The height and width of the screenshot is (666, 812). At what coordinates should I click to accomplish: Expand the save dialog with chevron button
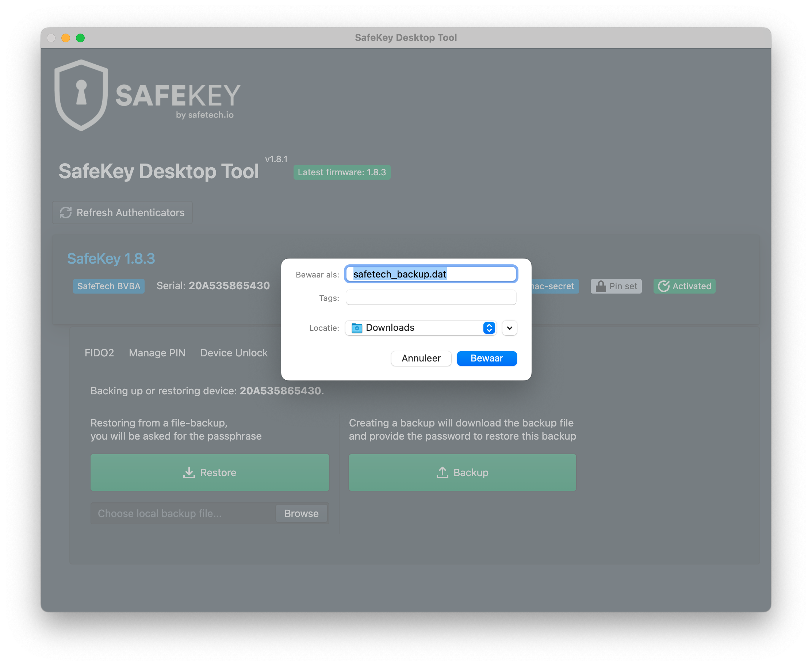pyautogui.click(x=509, y=328)
